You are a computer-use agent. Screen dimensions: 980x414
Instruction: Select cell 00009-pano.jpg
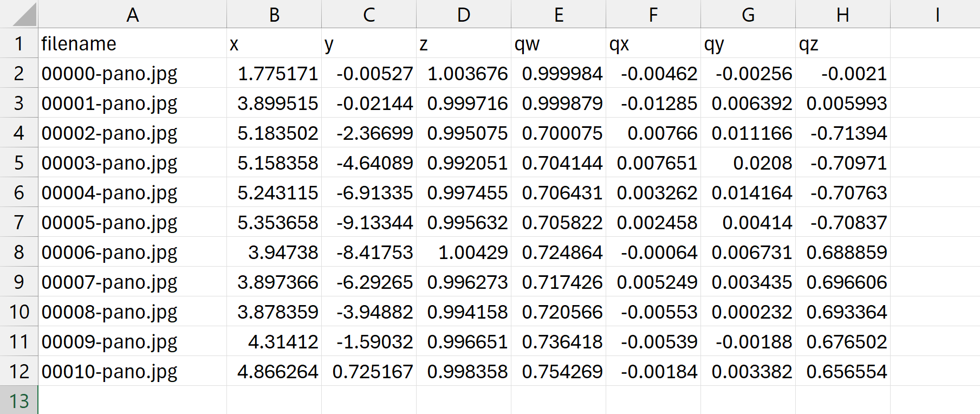[x=132, y=341]
